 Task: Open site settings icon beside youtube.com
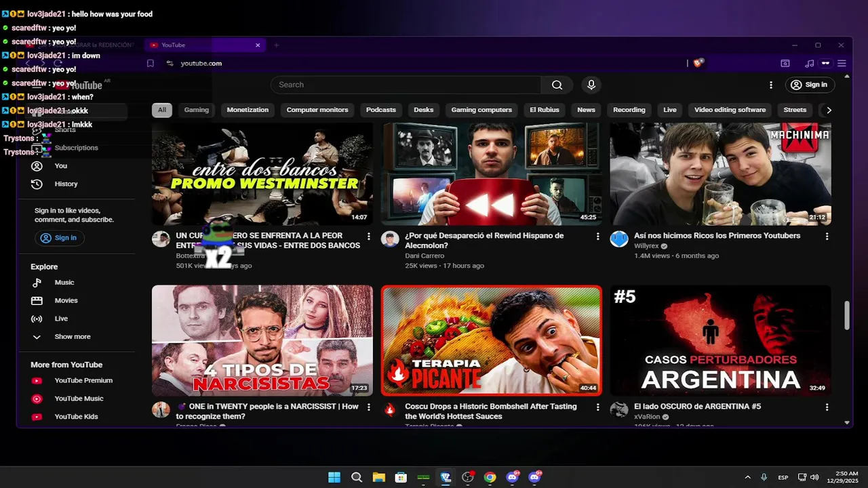click(170, 63)
